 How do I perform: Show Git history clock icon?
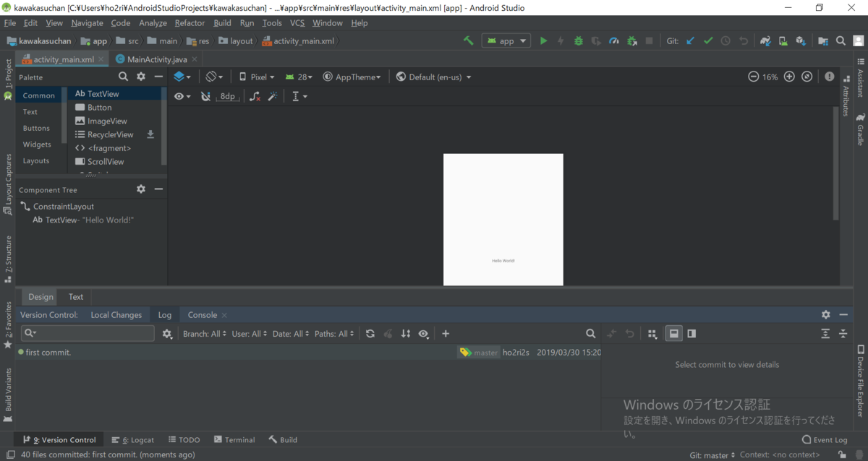[x=726, y=41]
